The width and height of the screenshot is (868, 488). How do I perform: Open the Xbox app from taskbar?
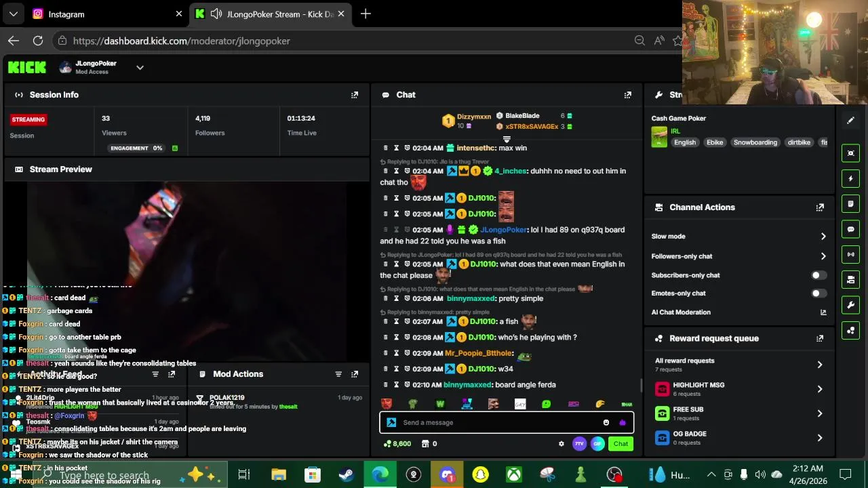(x=513, y=474)
